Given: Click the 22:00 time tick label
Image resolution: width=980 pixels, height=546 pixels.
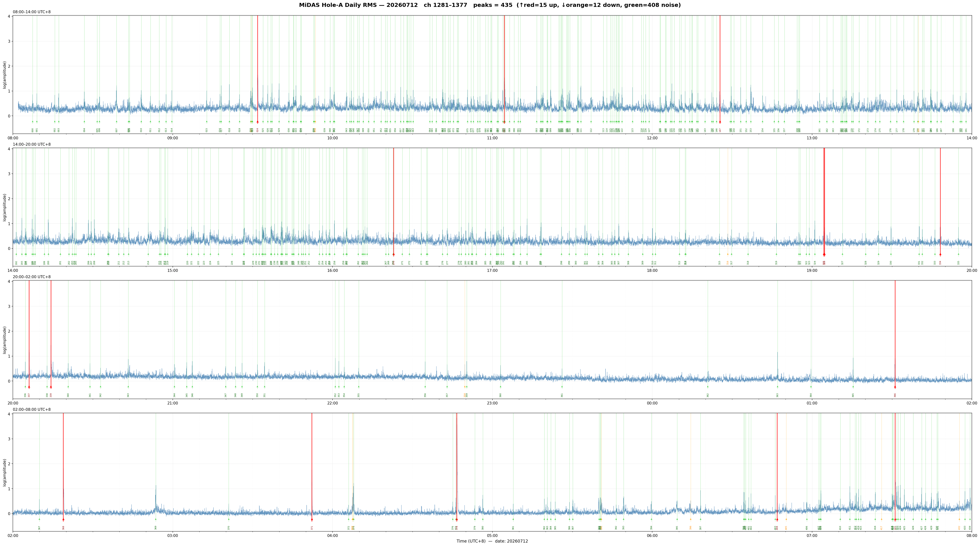Looking at the screenshot, I should tap(333, 403).
